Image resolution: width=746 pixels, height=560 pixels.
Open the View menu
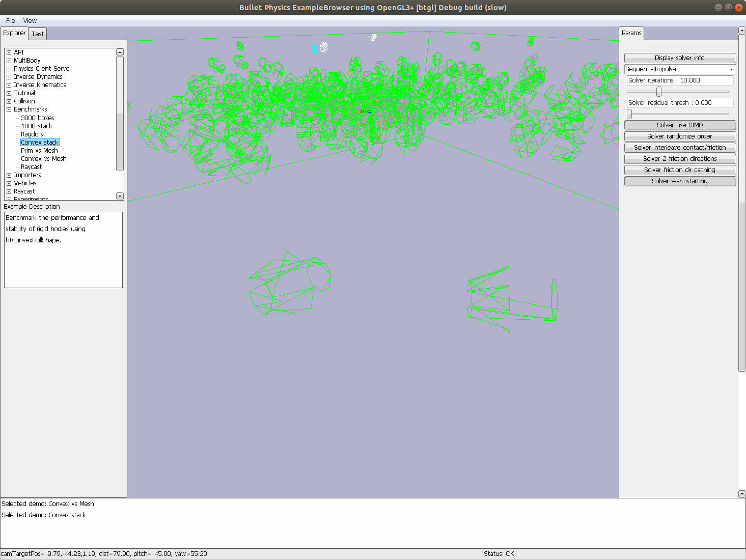[30, 20]
